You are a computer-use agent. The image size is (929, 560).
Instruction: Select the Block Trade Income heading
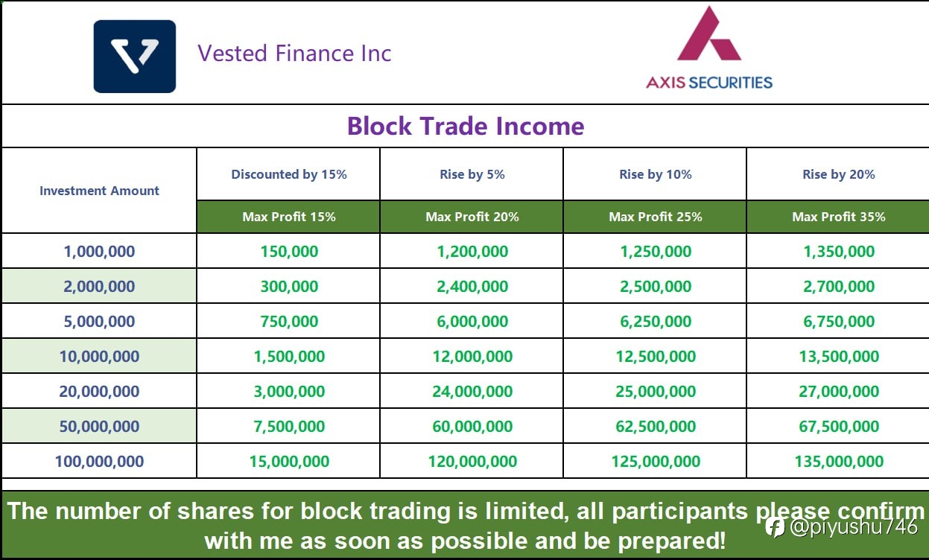466,126
